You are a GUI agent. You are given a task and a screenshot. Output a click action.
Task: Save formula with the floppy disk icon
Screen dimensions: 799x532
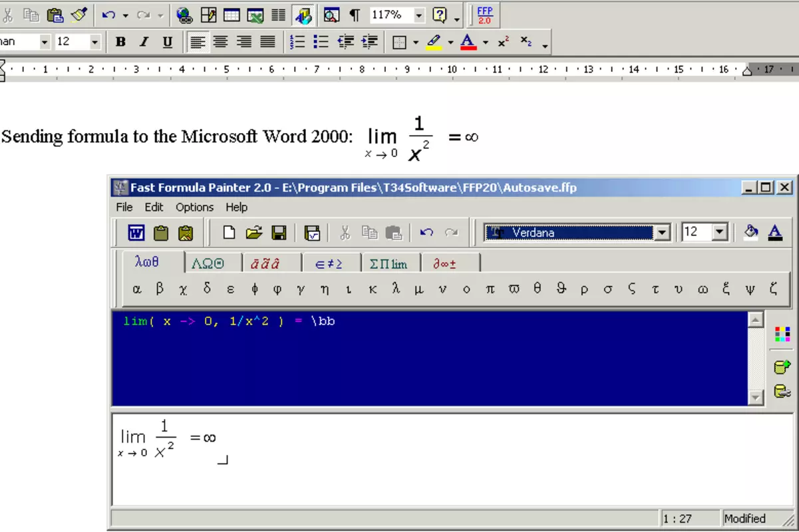(279, 233)
